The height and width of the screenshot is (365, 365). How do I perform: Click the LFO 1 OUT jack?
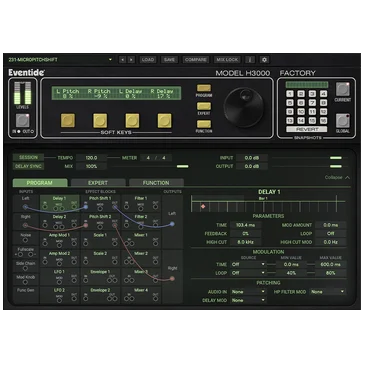click(x=74, y=281)
